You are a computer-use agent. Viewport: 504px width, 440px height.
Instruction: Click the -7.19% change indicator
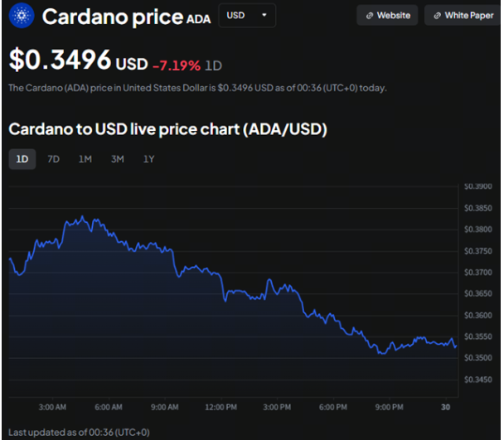tap(177, 65)
